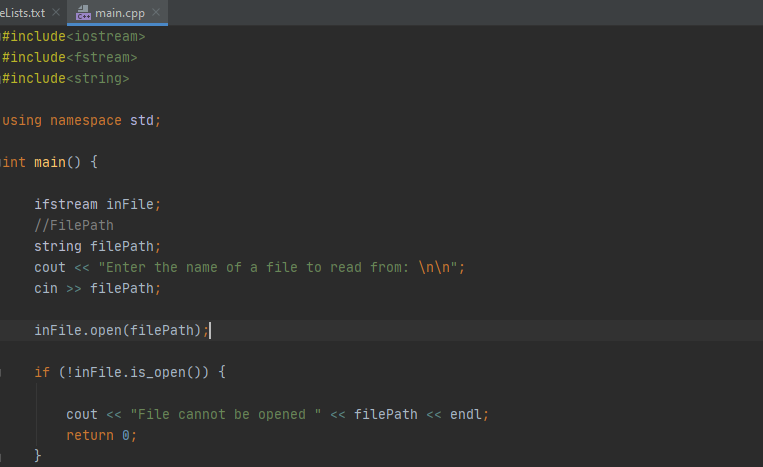This screenshot has height=467, width=763.
Task: Close the eLists.txt tab
Action: pyautogui.click(x=56, y=12)
